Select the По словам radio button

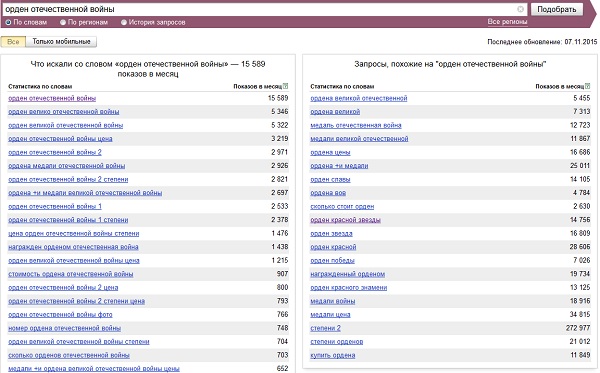click(8, 23)
